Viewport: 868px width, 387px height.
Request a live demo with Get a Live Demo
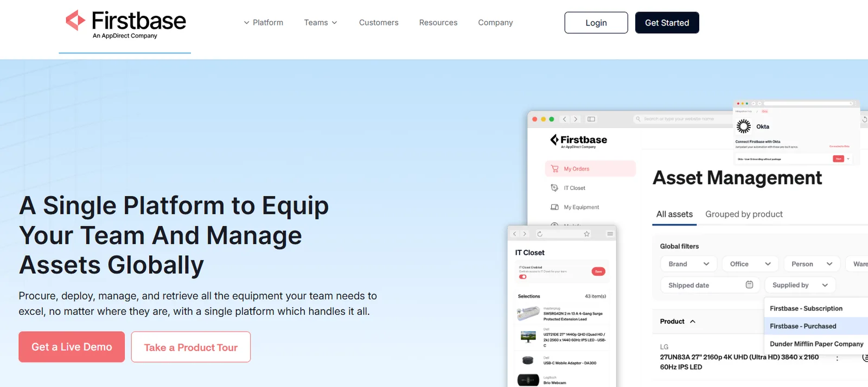72,347
